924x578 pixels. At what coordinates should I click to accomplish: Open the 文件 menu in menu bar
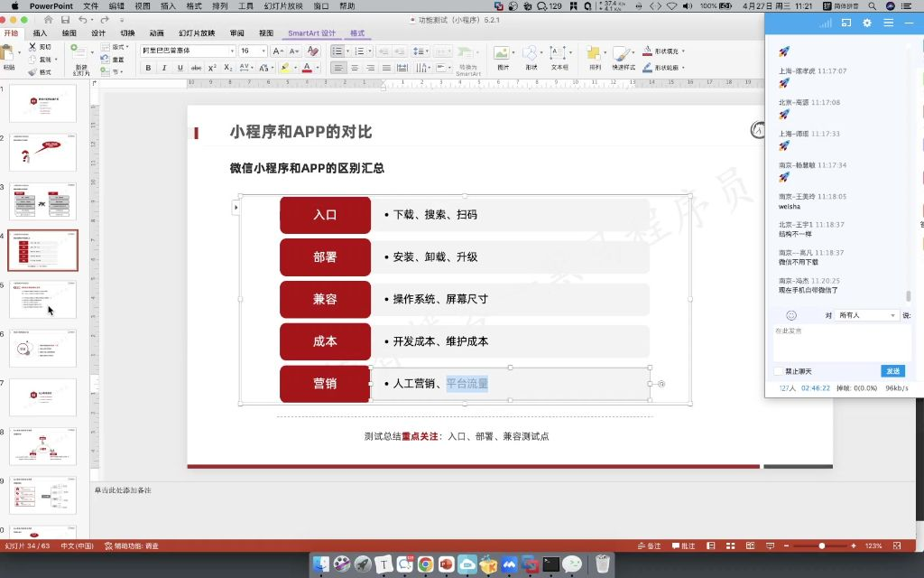91,6
